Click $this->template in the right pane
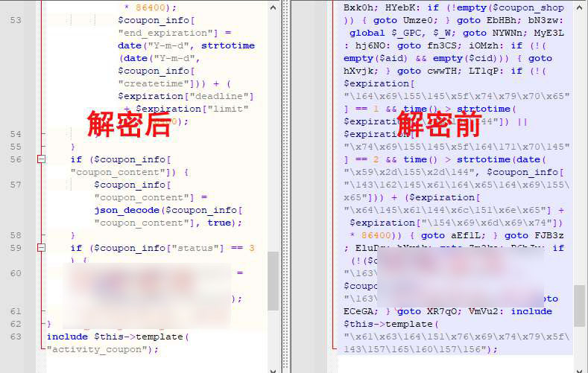 tap(388, 324)
